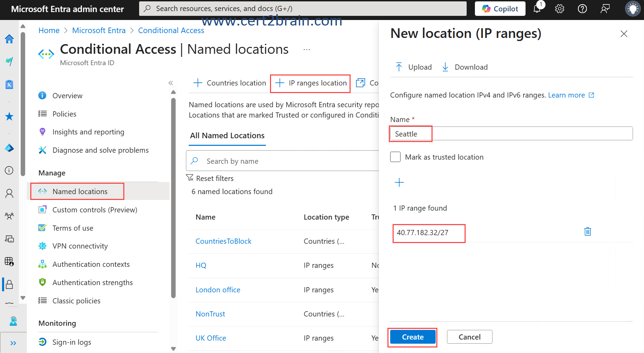Viewport: 644px width, 353px height.
Task: Select the All Named Locations tab
Action: tap(227, 135)
